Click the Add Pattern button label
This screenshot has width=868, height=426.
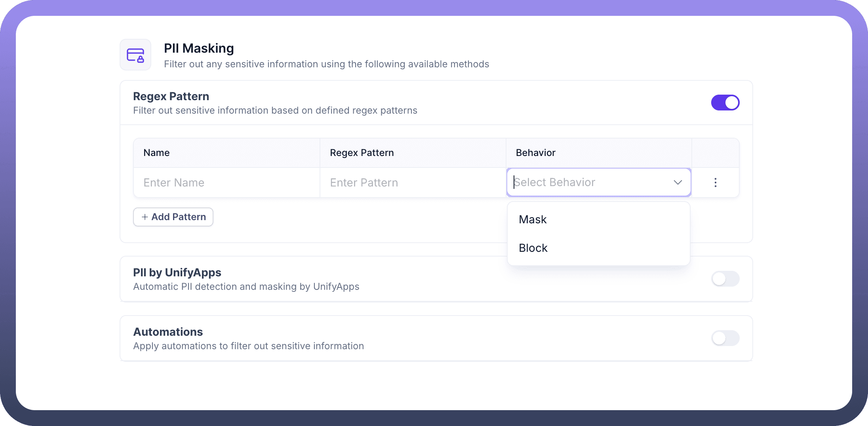(179, 217)
